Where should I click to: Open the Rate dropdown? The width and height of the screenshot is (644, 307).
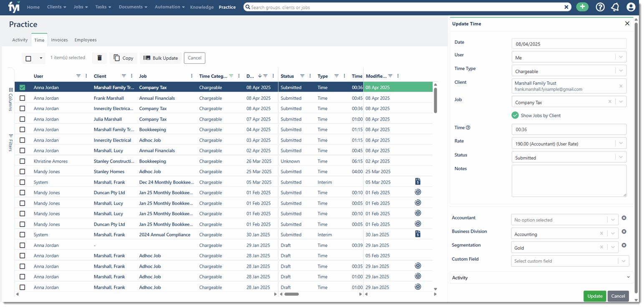pyautogui.click(x=569, y=143)
